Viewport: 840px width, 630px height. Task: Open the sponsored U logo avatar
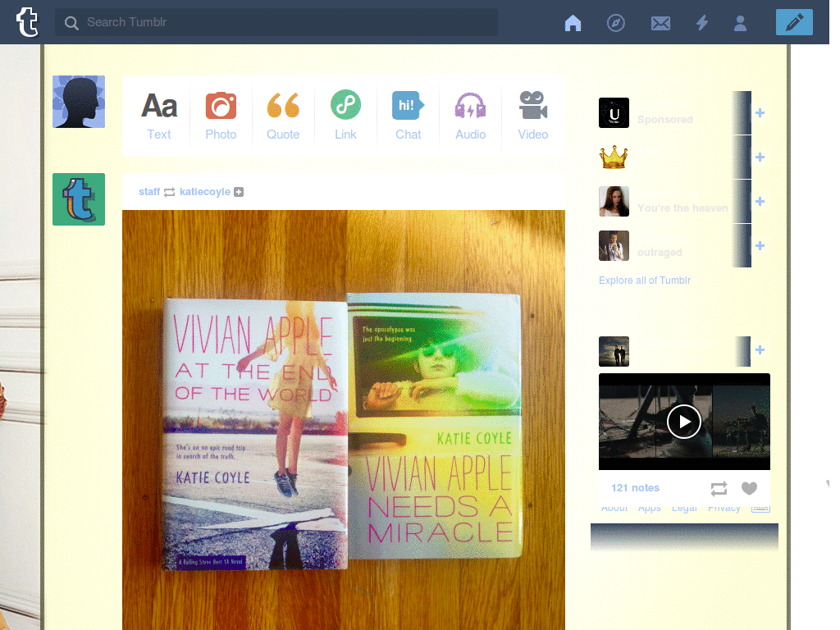pyautogui.click(x=614, y=113)
